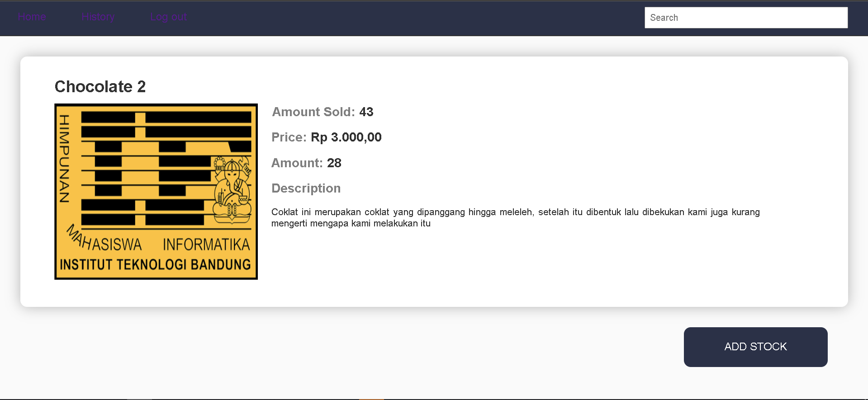Screen dimensions: 868x400
Task: Click the description paragraph starting with Coklat ini
Action: pyautogui.click(x=516, y=217)
